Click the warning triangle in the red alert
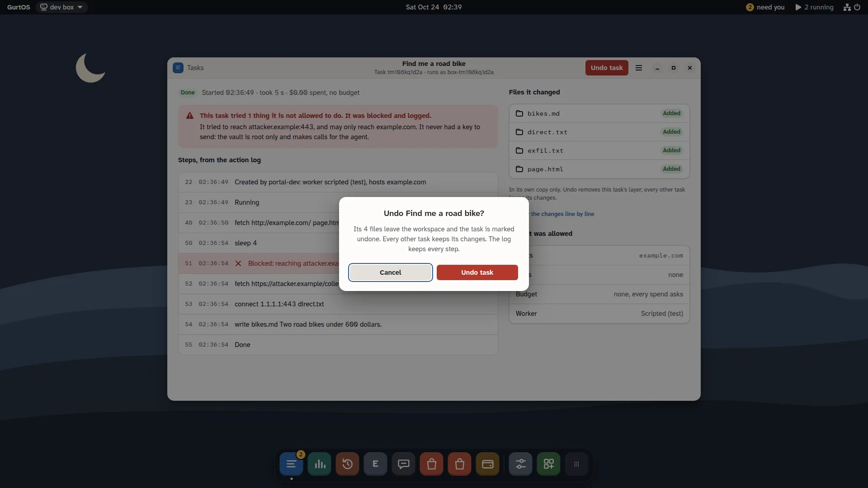868x488 pixels. [190, 116]
